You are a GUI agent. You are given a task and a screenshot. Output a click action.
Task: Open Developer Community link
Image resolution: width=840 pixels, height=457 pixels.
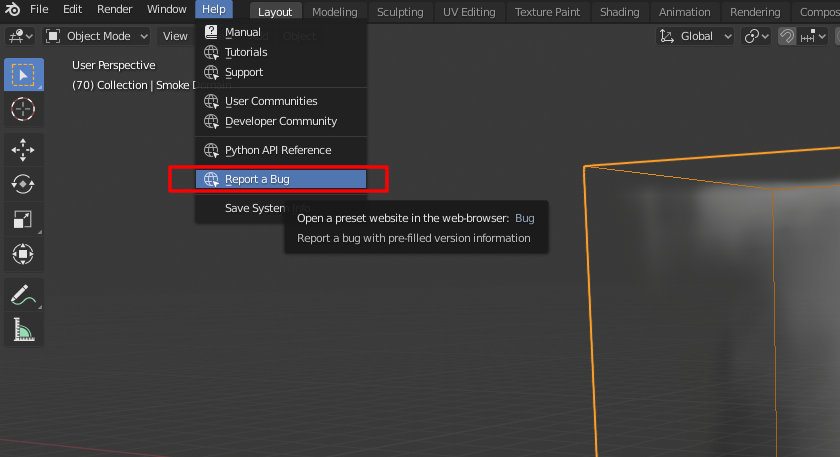coord(281,121)
